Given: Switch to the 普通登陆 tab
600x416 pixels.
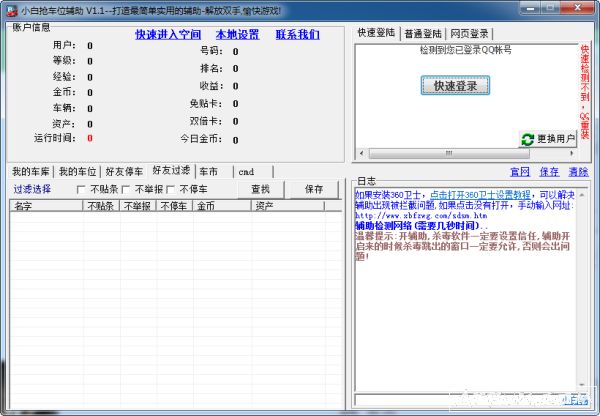Looking at the screenshot, I should pos(423,34).
